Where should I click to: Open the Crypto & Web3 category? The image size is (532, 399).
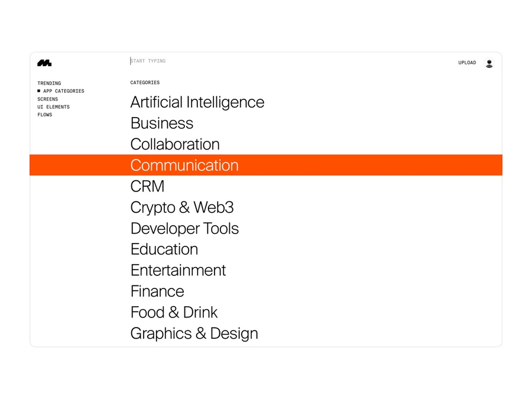[x=181, y=207]
